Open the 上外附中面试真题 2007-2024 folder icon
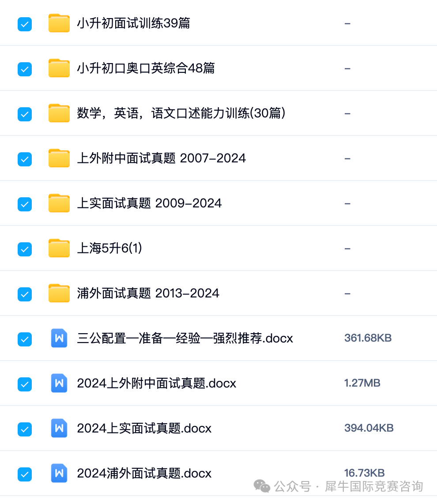This screenshot has height=504, width=437. pyautogui.click(x=59, y=158)
